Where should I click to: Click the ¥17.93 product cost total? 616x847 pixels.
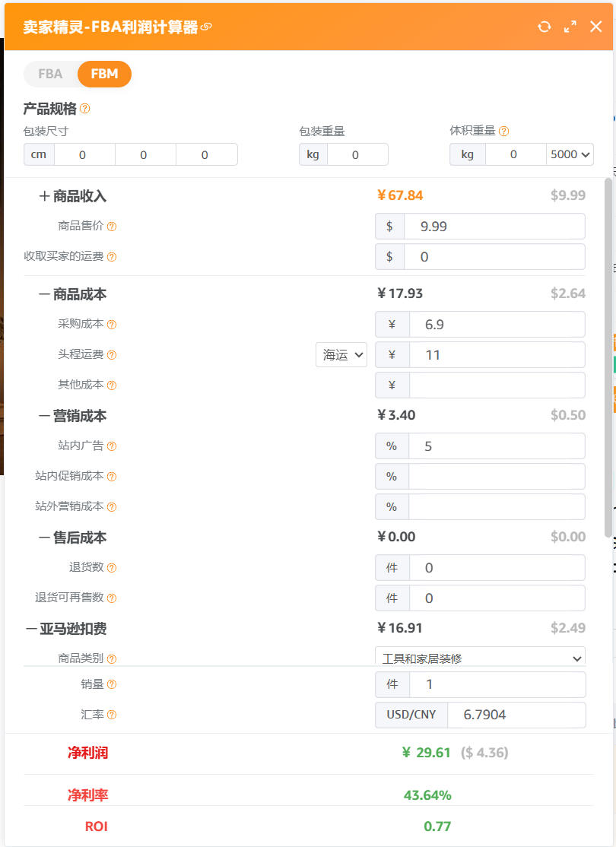point(400,293)
